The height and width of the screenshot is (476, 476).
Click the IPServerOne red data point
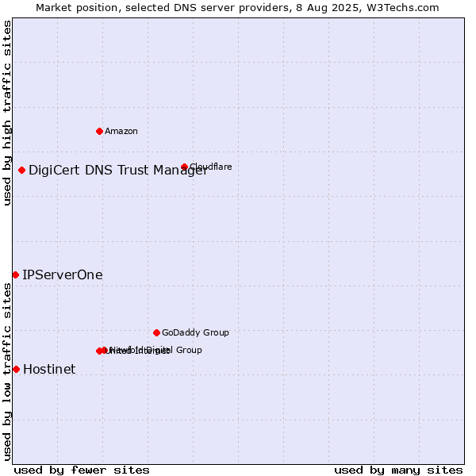tap(16, 275)
